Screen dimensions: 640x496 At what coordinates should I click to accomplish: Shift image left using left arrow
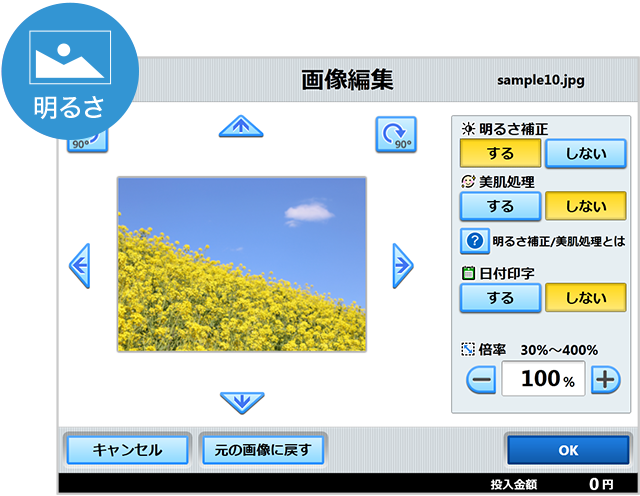pyautogui.click(x=79, y=265)
